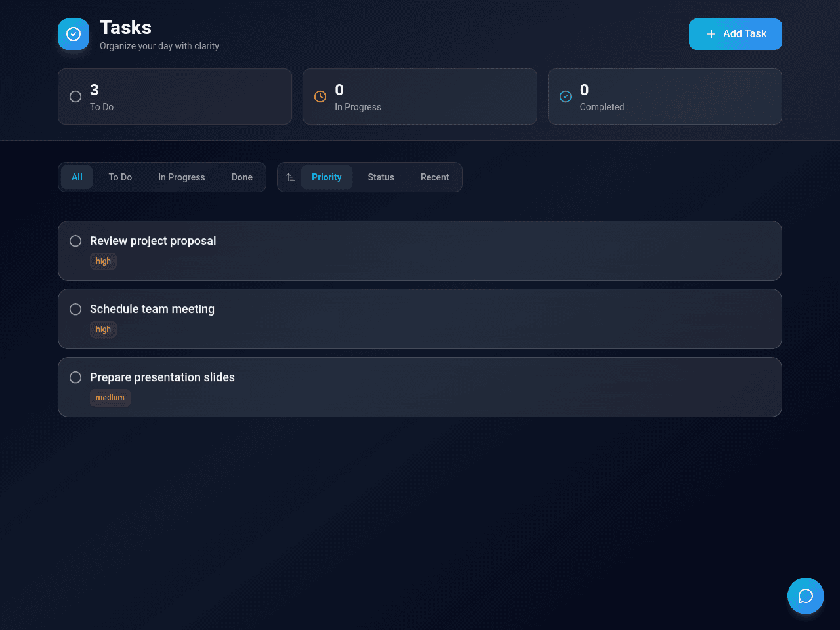Click the sort order arrows icon
Viewport: 840px width, 630px height.
[291, 177]
